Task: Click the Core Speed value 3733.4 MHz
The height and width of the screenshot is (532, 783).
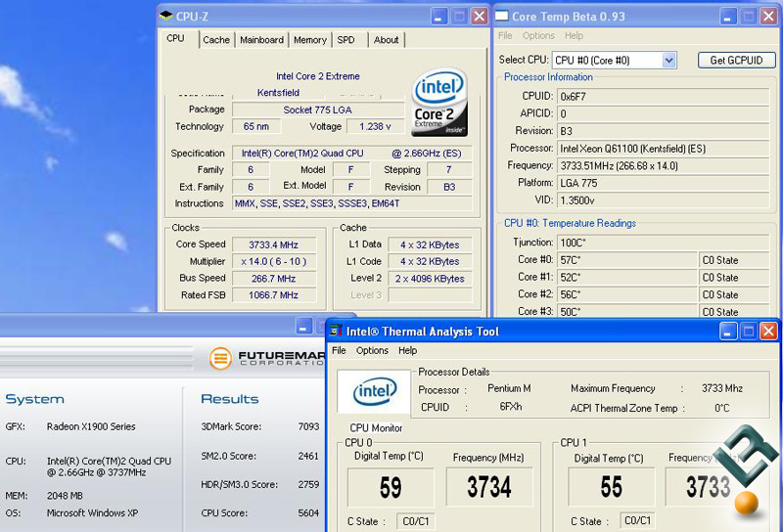Action: pos(274,244)
